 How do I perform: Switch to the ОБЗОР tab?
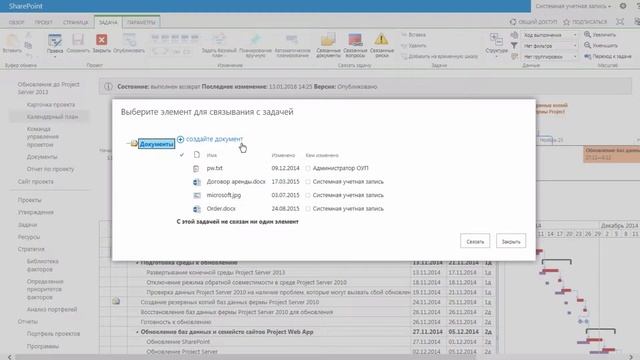pyautogui.click(x=17, y=22)
